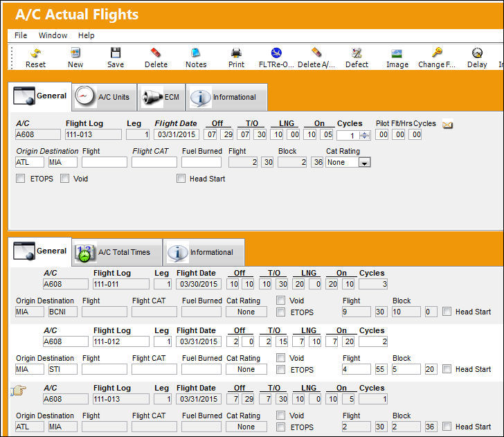Click the first Pilot Flt/Hrs 00 field
The image size is (504, 437).
382,134
